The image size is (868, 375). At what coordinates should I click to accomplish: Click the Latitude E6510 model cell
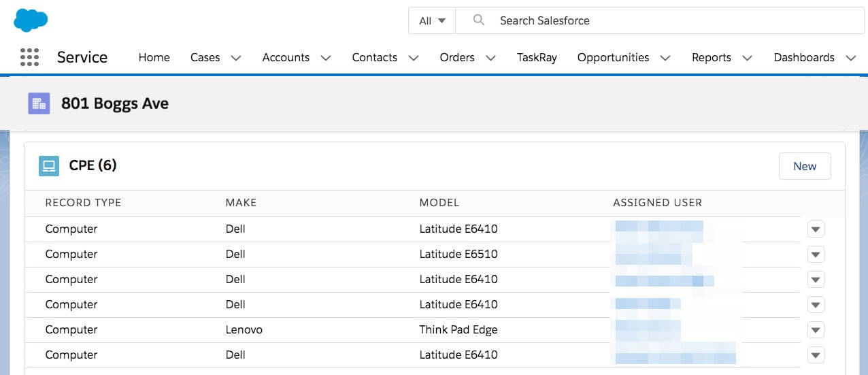click(x=458, y=254)
